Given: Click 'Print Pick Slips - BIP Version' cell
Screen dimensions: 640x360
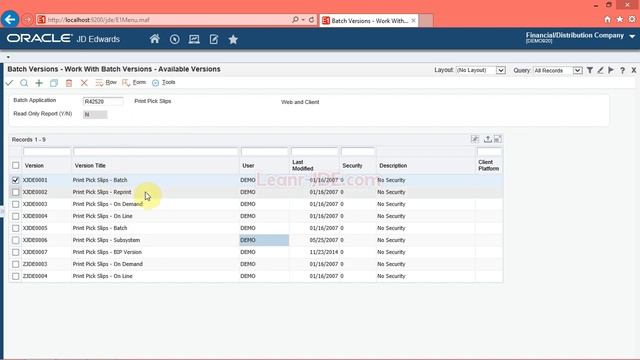Looking at the screenshot, I should point(107,252).
